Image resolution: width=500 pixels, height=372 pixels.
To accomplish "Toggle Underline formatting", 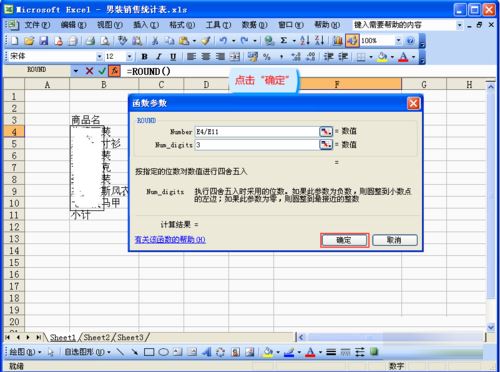I will (x=173, y=57).
